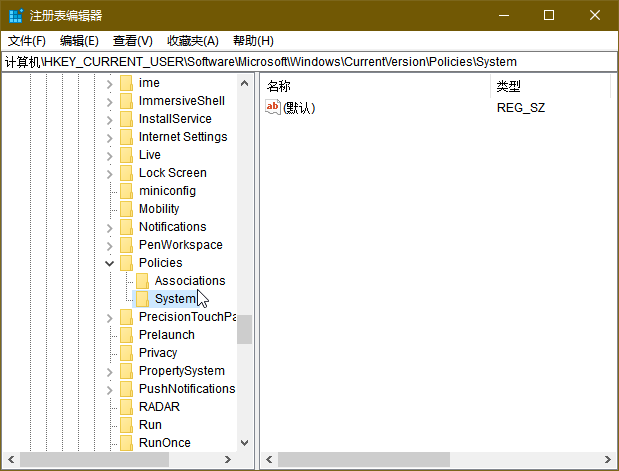This screenshot has width=619, height=471.
Task: Click the RunOnce folder icon
Action: click(x=126, y=443)
